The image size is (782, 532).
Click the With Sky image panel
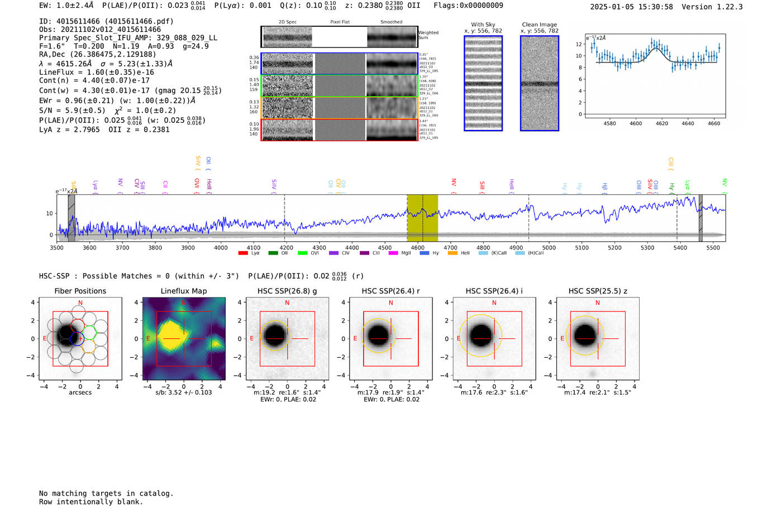pyautogui.click(x=483, y=83)
